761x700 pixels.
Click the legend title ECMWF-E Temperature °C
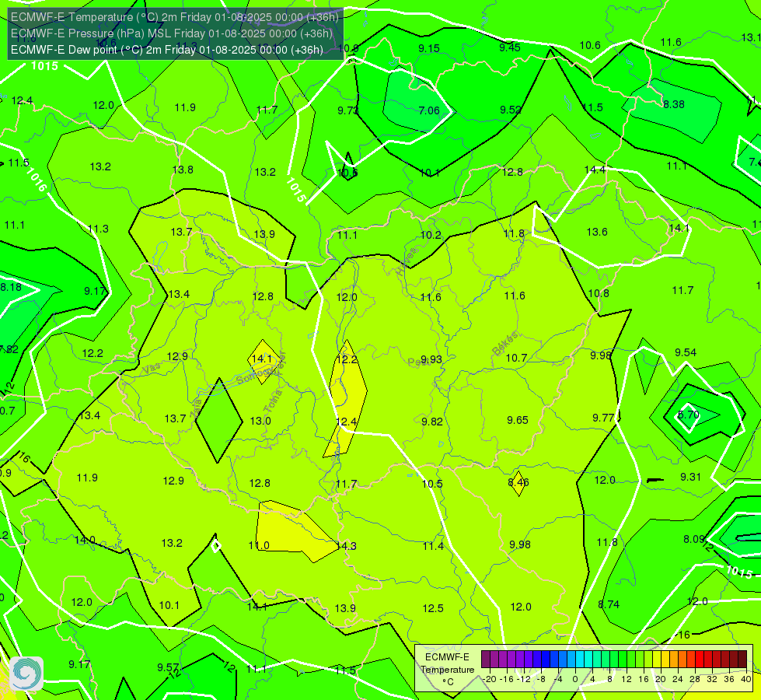pyautogui.click(x=447, y=670)
